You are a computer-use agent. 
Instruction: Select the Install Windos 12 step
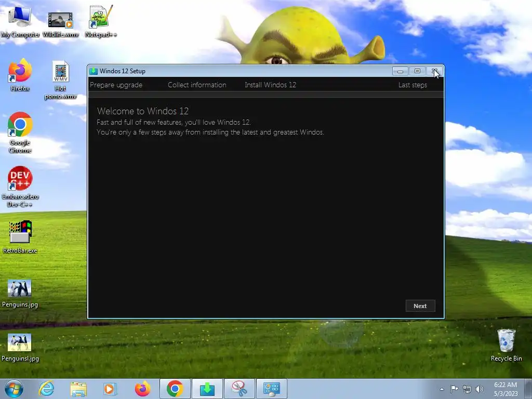270,85
